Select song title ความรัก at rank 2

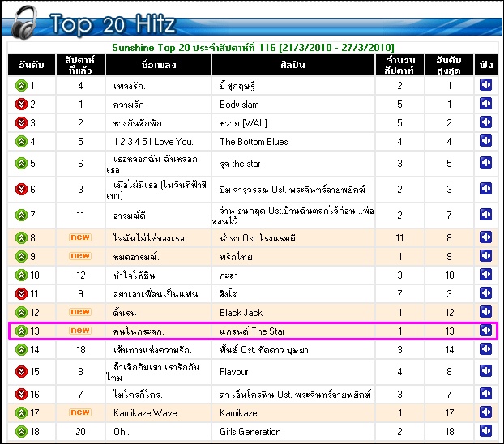129,105
